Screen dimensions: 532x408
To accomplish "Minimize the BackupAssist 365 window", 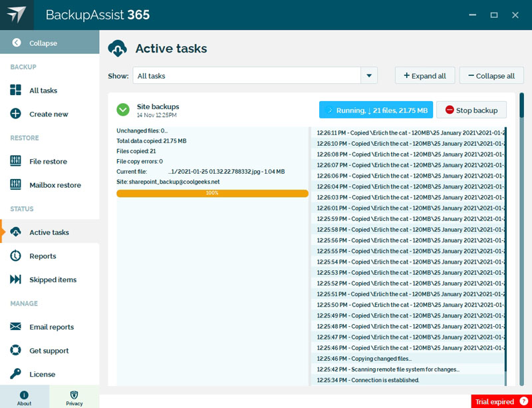I will 472,15.
